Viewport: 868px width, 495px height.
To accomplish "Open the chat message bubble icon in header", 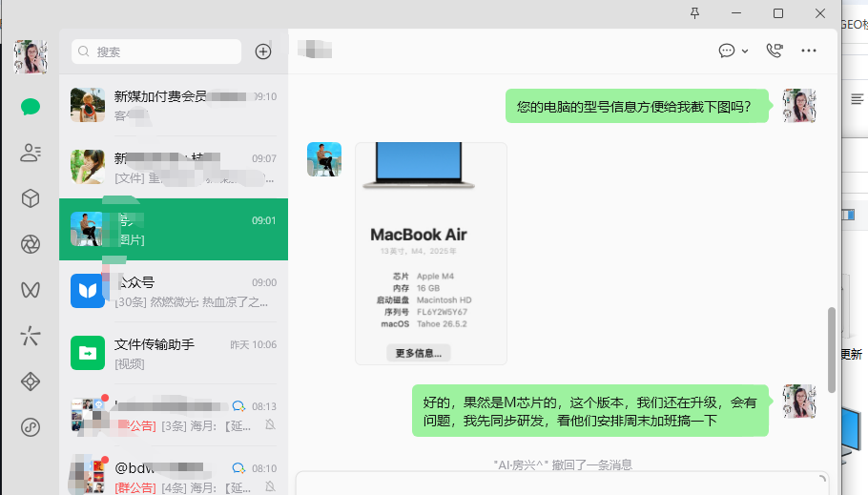I will pos(726,51).
